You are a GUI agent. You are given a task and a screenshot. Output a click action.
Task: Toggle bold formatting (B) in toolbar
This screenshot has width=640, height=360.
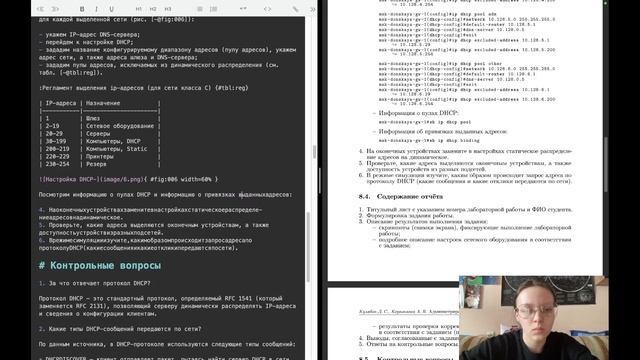[x=82, y=9]
